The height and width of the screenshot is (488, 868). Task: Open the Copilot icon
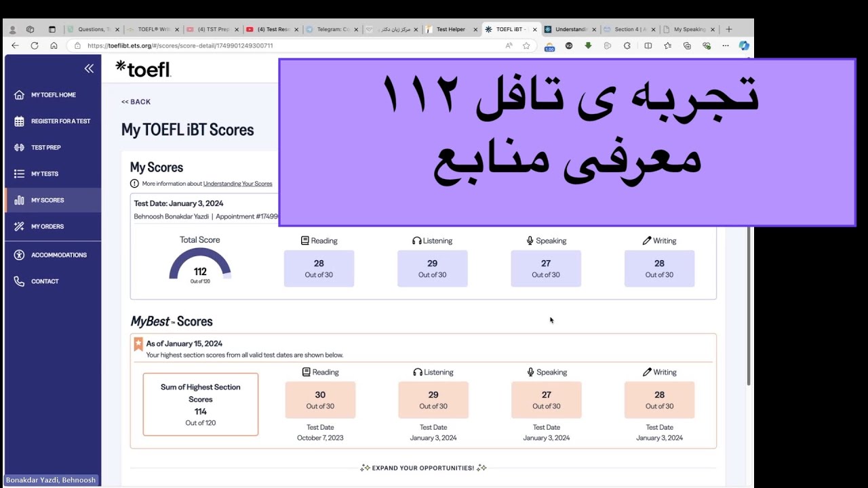pyautogui.click(x=744, y=45)
